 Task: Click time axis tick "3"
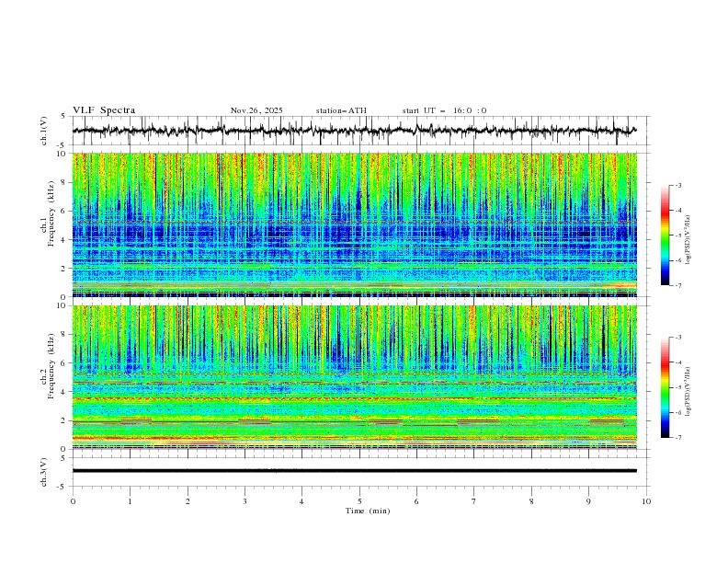245,501
